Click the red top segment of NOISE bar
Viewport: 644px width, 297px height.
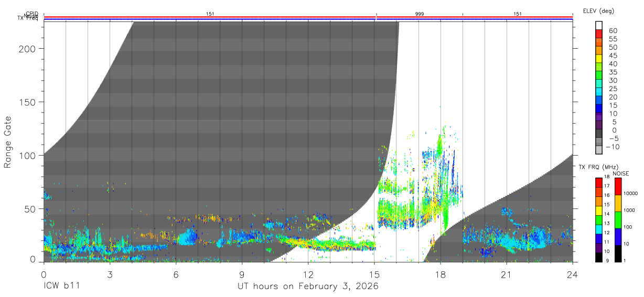[x=617, y=186]
